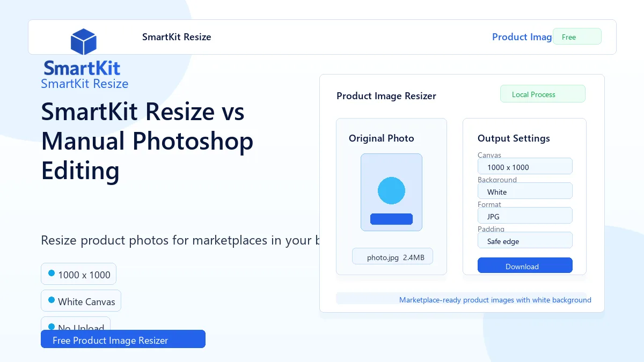Select the 1000 x 1000 feature chip
644x362 pixels.
78,274
